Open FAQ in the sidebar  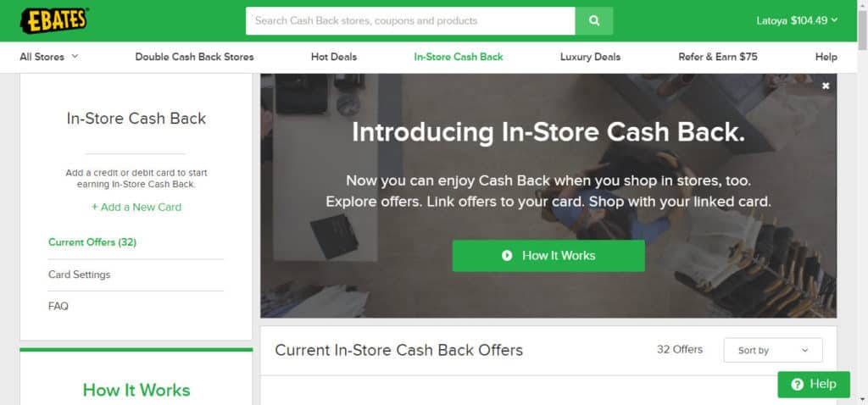click(x=58, y=306)
